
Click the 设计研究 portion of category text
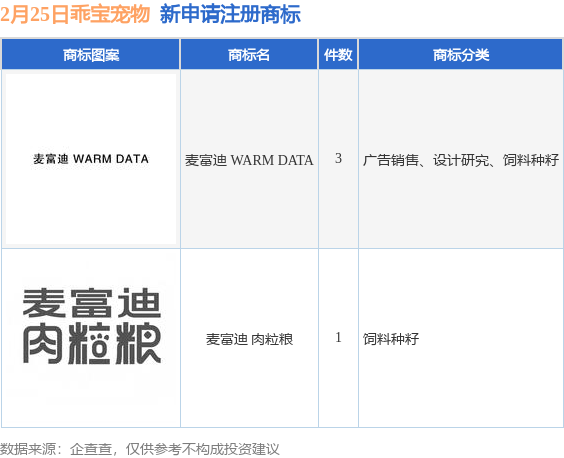(x=461, y=160)
